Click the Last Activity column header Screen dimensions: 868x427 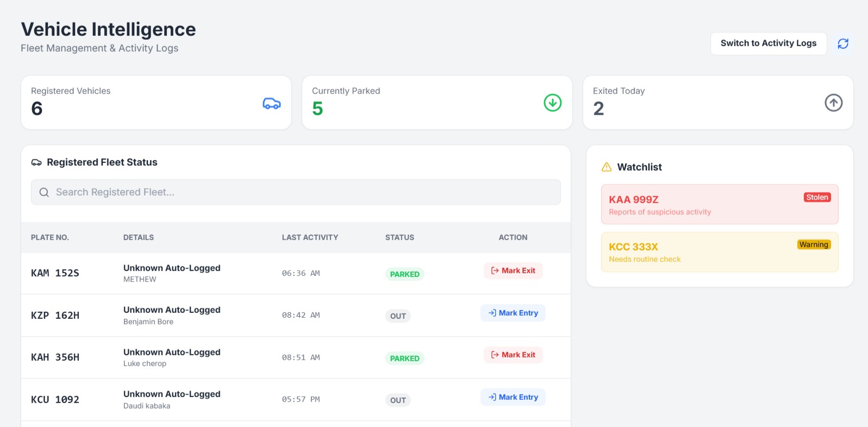pyautogui.click(x=310, y=237)
